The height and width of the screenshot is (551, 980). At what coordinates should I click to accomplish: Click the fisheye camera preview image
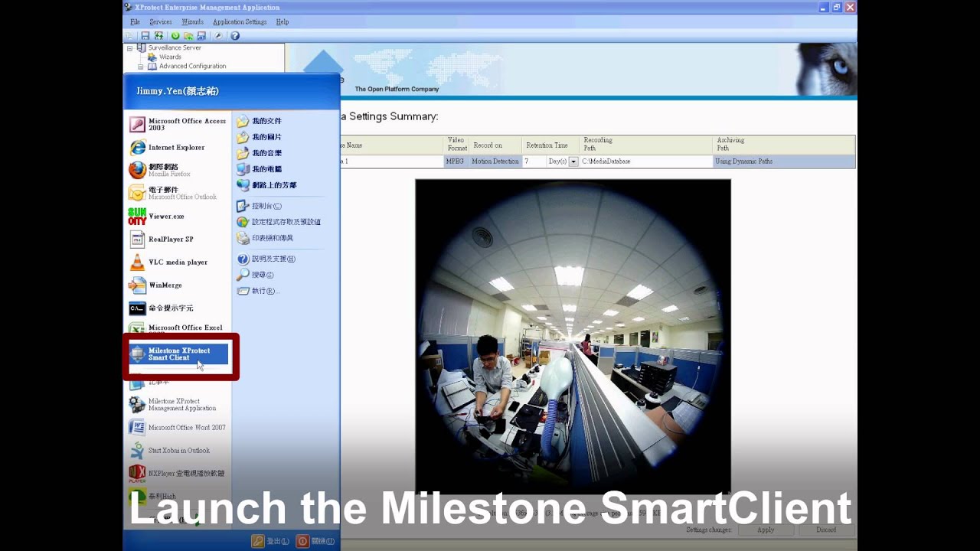[573, 337]
